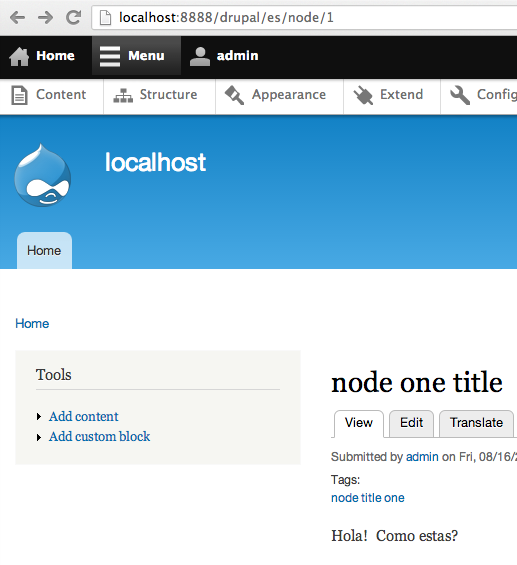
Task: Click the Hola! Como estas? text
Action: [395, 536]
